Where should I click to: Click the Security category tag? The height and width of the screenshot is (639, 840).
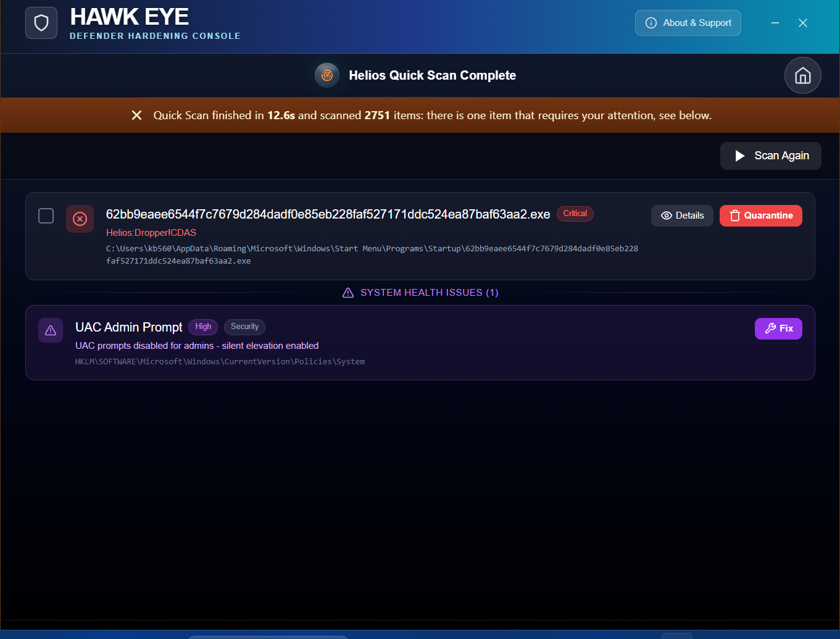coord(244,327)
